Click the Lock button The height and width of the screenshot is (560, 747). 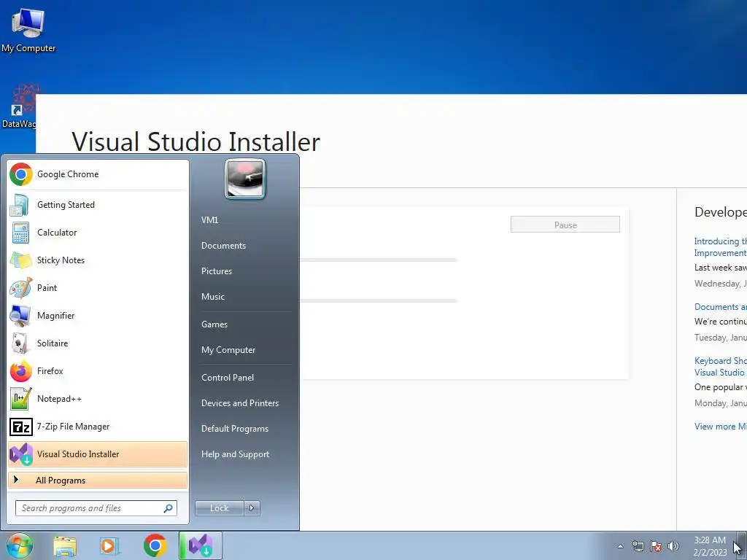coord(219,508)
